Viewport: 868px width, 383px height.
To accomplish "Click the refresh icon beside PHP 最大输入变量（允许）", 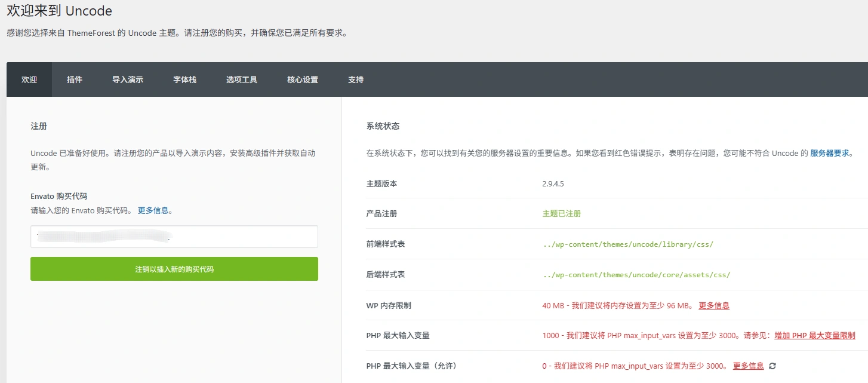I will tap(771, 365).
